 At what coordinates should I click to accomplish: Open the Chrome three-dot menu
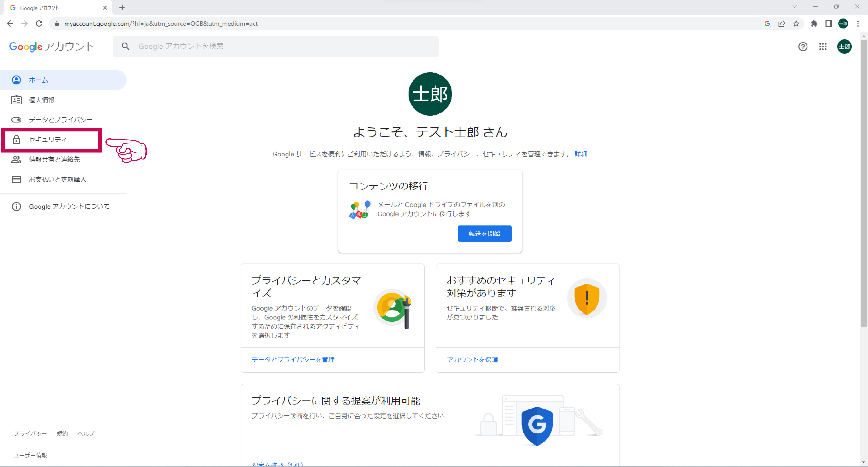[858, 24]
